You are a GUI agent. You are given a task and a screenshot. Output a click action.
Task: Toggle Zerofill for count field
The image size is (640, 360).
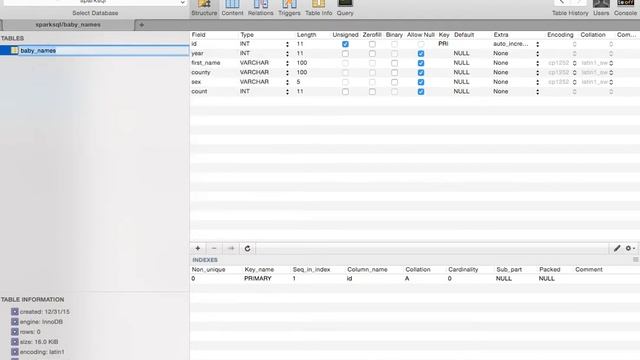point(372,92)
